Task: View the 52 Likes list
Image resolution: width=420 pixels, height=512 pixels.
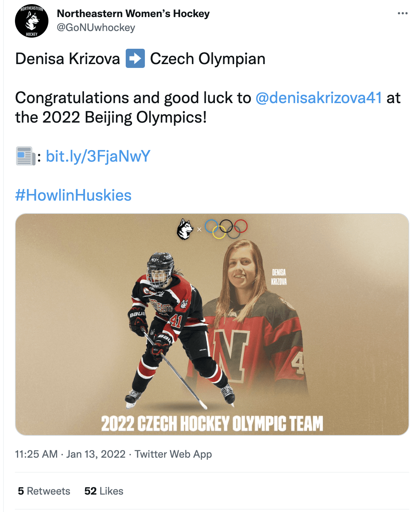Action: tap(104, 491)
